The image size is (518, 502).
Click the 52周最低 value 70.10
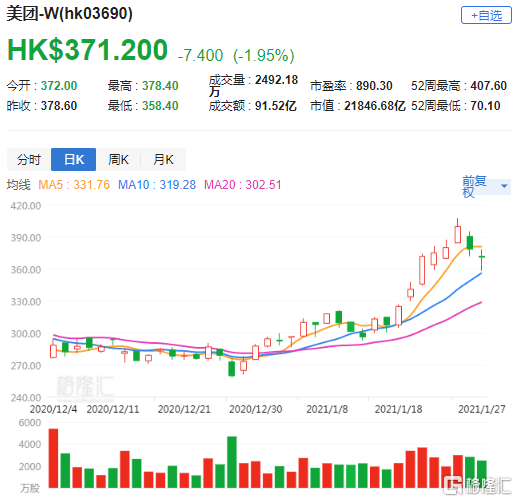pos(485,106)
